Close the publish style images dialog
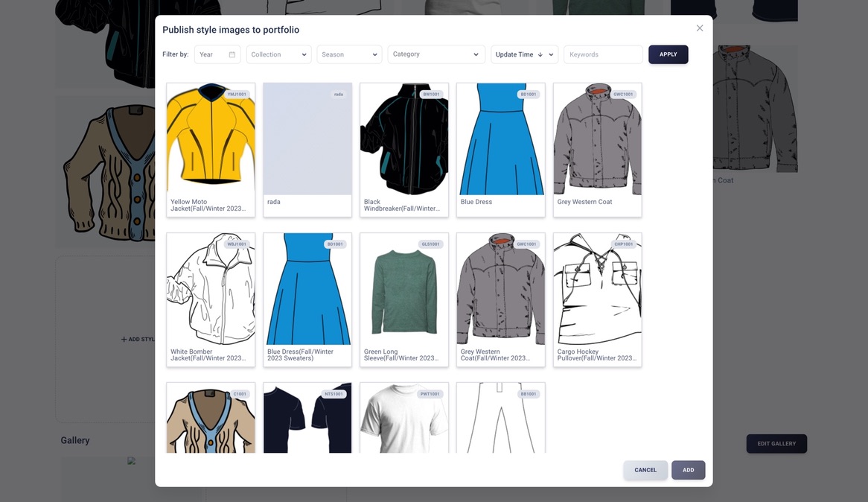This screenshot has height=502, width=868. [x=700, y=28]
